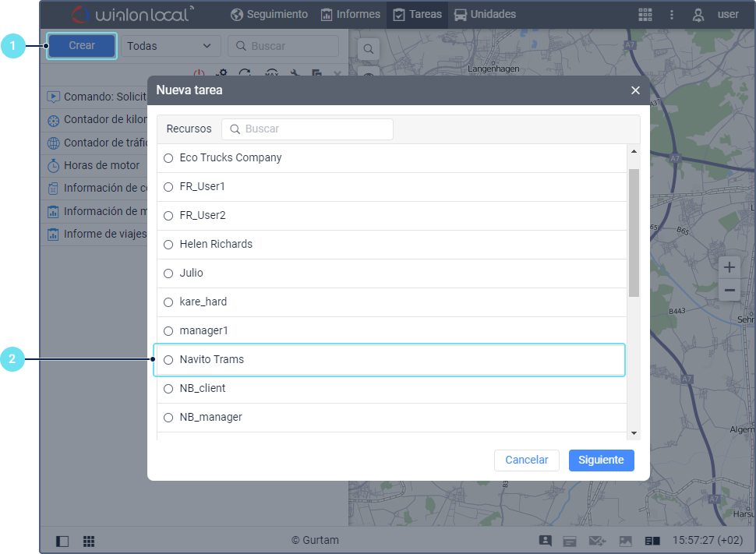Focus the tasks Buscar search field

coord(283,46)
